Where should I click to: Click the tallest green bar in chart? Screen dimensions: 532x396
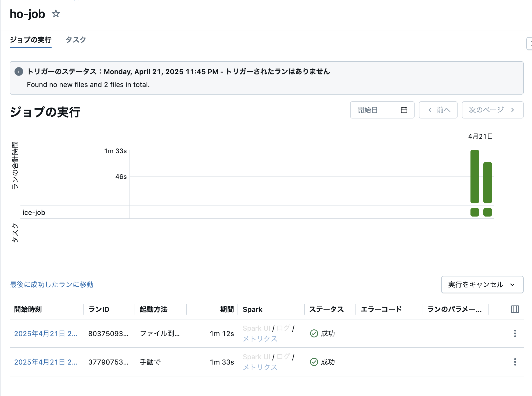[475, 177]
